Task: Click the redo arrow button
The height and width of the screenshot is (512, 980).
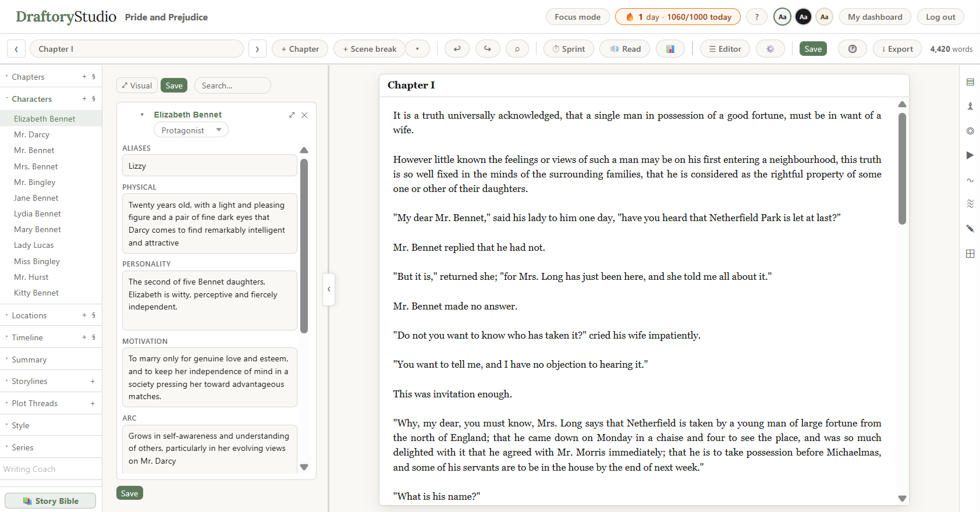Action: coord(488,49)
